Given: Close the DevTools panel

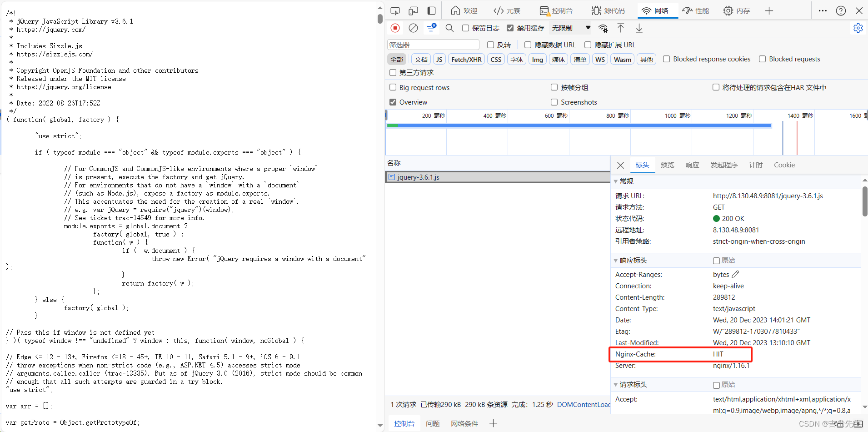Looking at the screenshot, I should click(859, 10).
